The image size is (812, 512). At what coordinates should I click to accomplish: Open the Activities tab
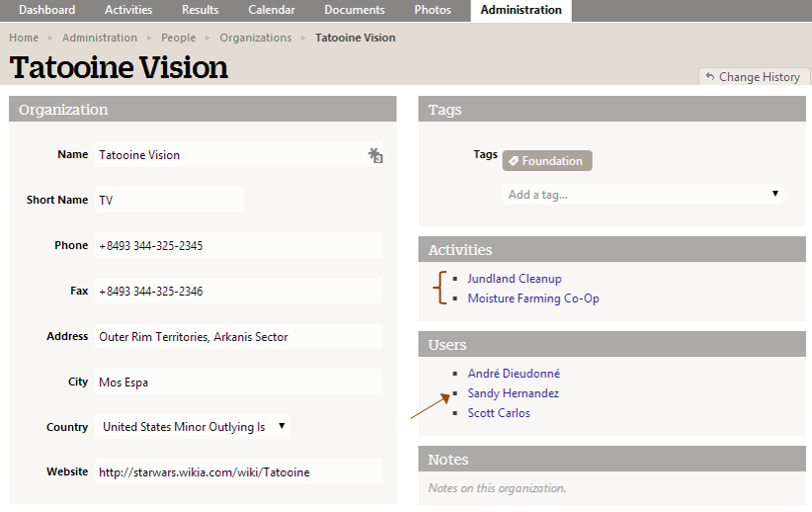(128, 10)
